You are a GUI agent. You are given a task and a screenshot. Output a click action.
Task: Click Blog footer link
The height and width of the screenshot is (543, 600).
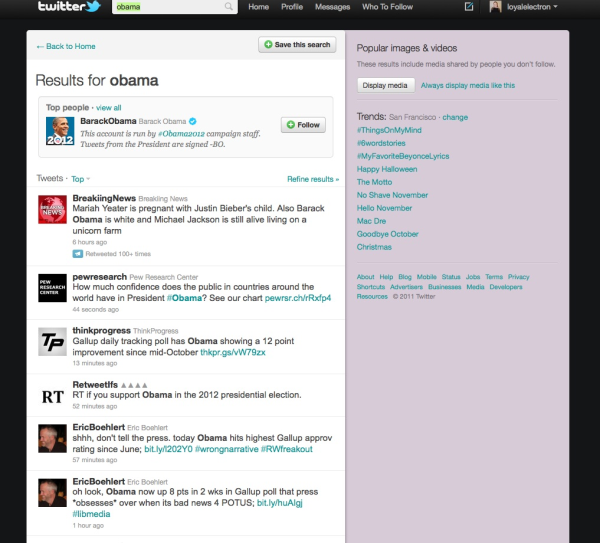point(405,277)
